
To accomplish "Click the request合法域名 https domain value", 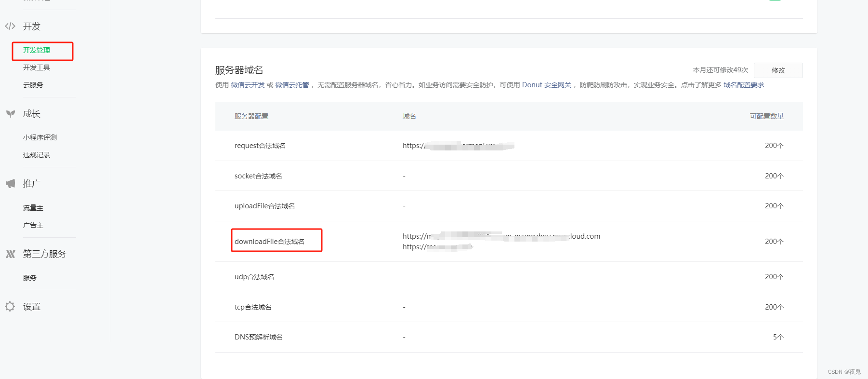I will tap(459, 146).
